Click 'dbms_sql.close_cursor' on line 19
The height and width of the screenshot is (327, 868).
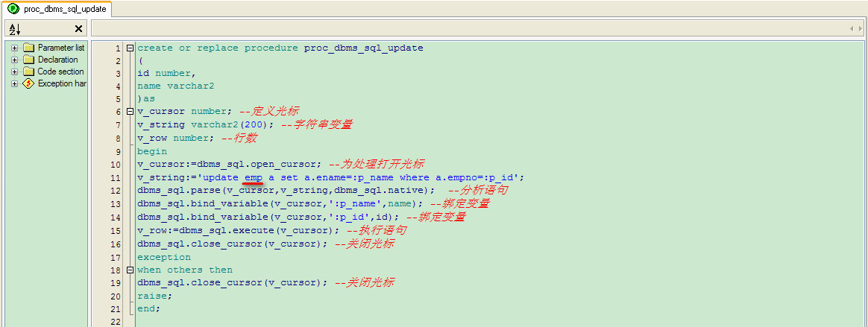pos(200,283)
